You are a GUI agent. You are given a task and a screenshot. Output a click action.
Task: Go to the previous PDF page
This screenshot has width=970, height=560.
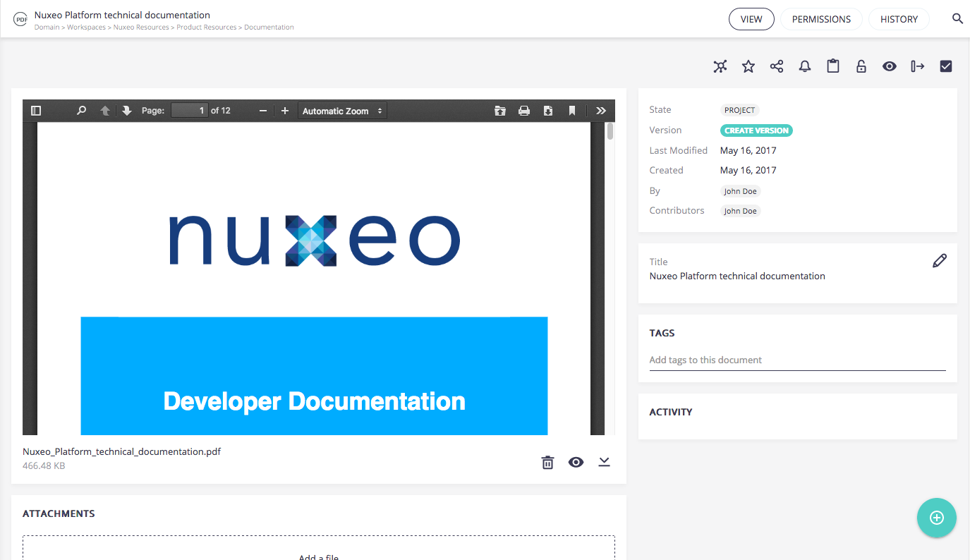click(105, 111)
